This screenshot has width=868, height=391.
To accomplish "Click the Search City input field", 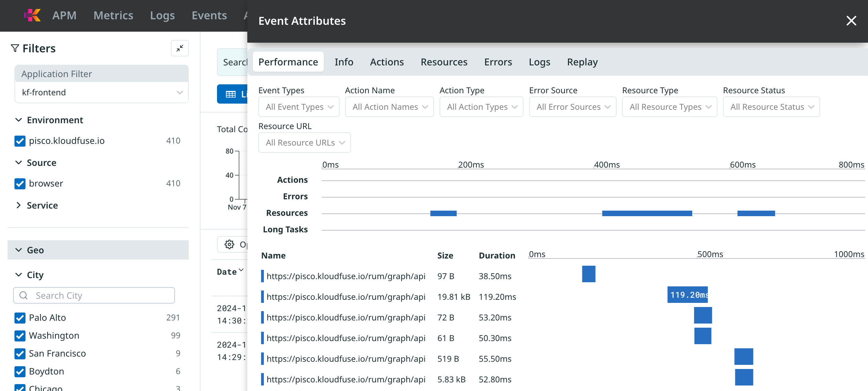I will click(x=100, y=296).
